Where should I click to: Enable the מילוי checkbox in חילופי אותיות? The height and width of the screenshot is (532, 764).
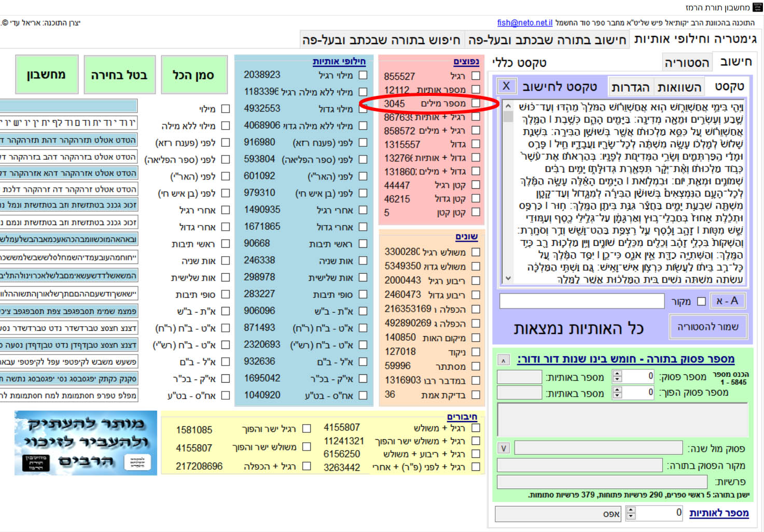(x=225, y=109)
